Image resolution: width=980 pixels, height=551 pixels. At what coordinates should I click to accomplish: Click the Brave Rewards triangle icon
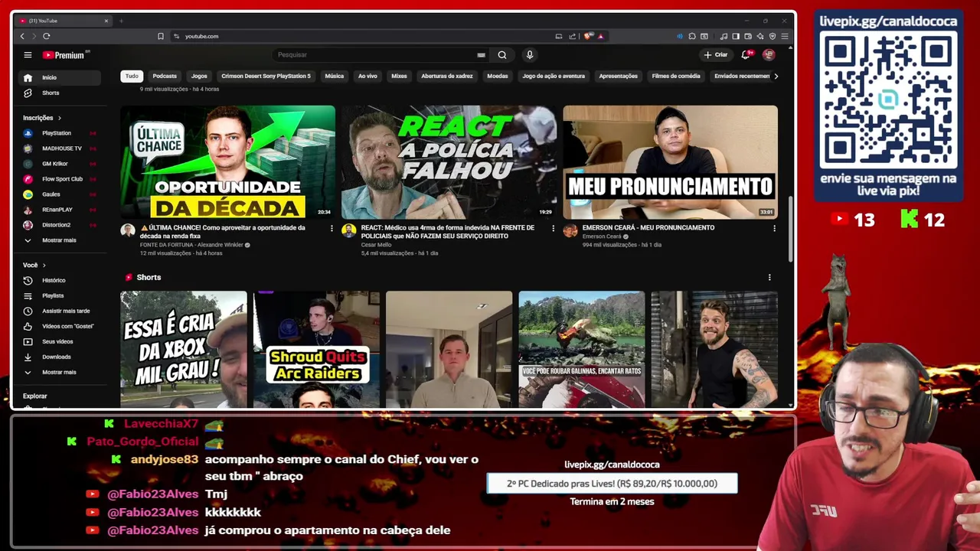[600, 36]
